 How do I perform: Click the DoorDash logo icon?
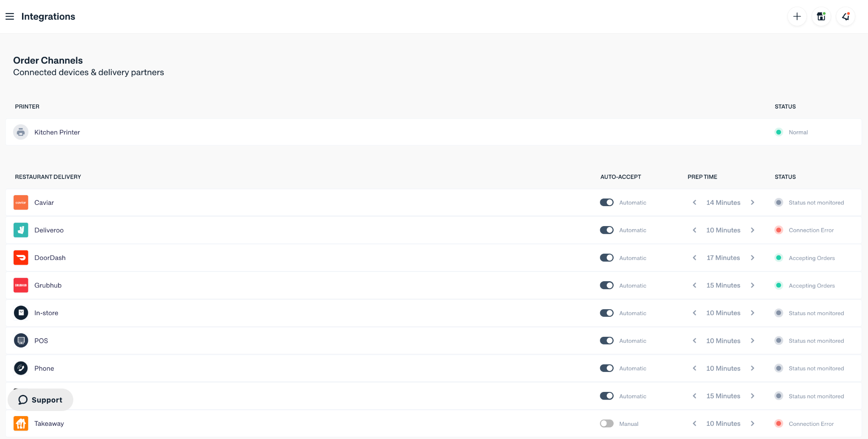(x=21, y=258)
